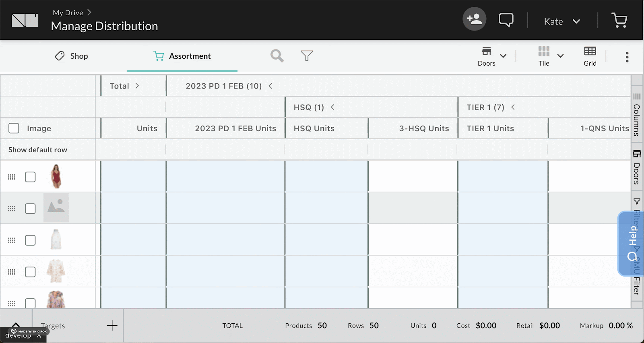Click the My Drive breadcrumb link
Screen dimensions: 644x343
coord(68,13)
